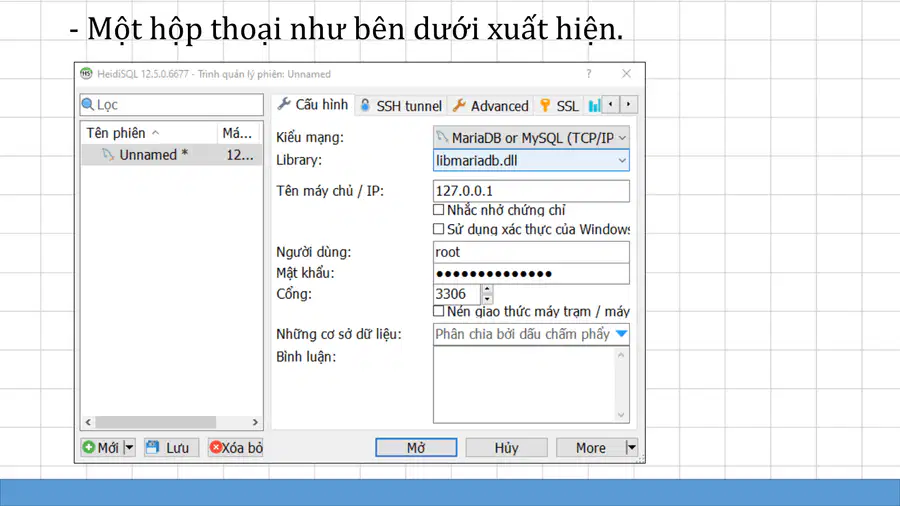This screenshot has width=900, height=506.
Task: Select the Unnamed session row
Action: point(172,155)
